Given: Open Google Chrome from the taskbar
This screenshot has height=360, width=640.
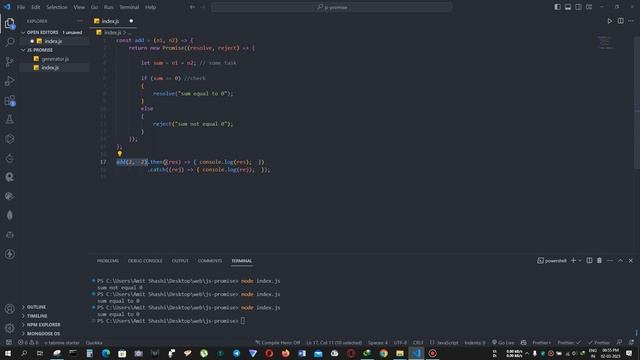Looking at the screenshot, I should 384,353.
